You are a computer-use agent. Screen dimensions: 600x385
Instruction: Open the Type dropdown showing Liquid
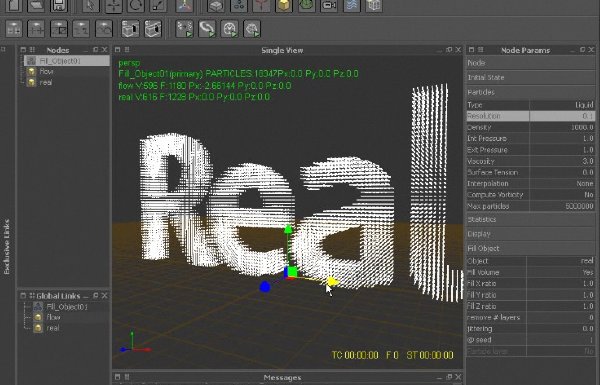(562, 105)
